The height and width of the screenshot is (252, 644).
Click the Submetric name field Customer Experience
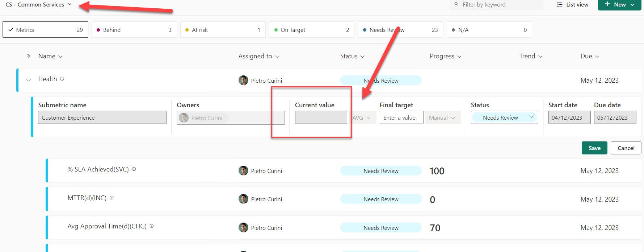pyautogui.click(x=102, y=117)
